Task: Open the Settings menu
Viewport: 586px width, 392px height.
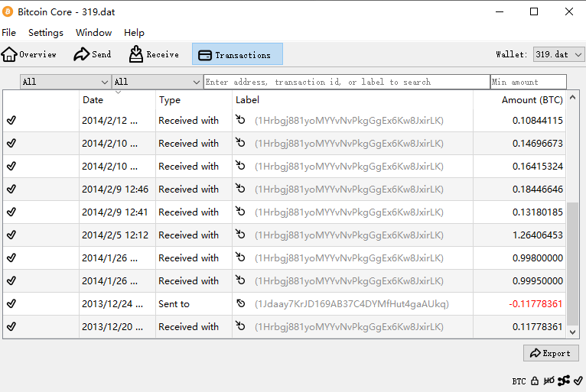Action: [46, 33]
